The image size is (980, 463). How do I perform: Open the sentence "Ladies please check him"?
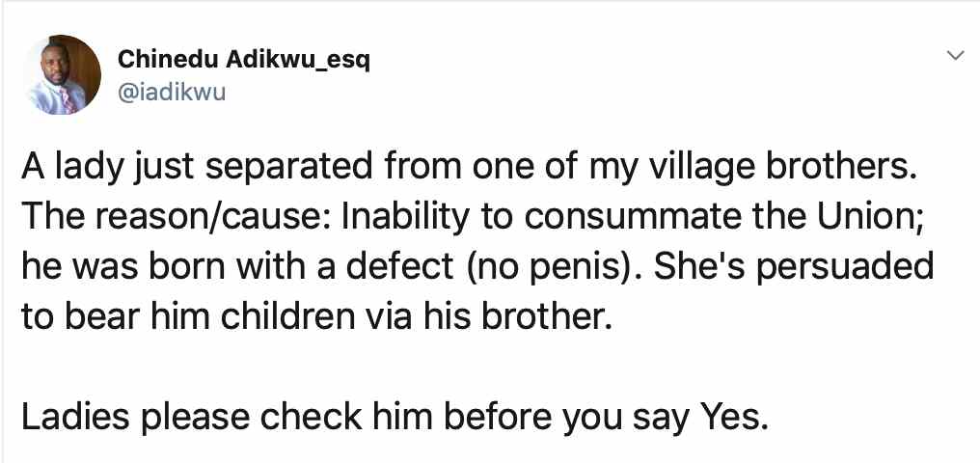395,420
